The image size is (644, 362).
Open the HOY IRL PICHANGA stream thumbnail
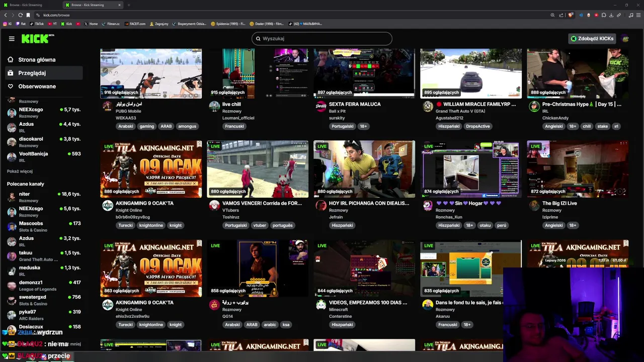[364, 169]
